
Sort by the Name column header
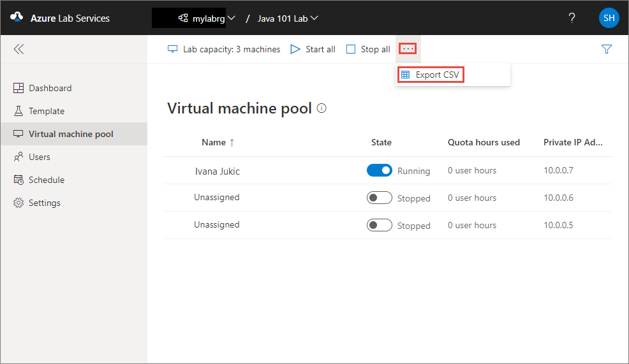[x=218, y=142]
